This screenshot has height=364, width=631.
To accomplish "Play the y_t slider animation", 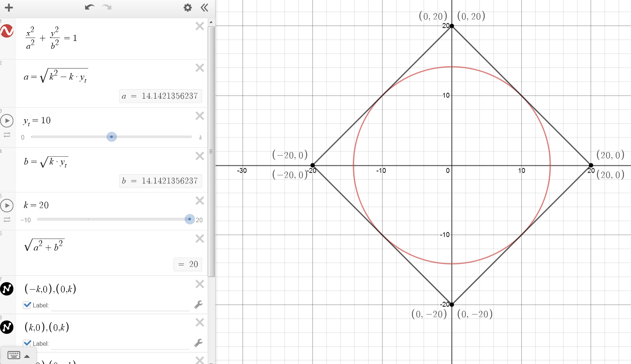I will tap(7, 121).
